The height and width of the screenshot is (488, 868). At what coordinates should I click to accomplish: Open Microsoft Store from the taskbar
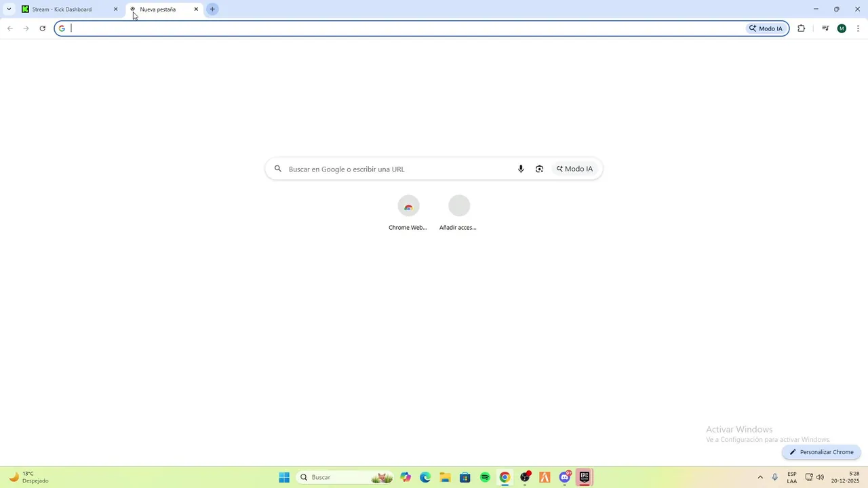click(465, 477)
